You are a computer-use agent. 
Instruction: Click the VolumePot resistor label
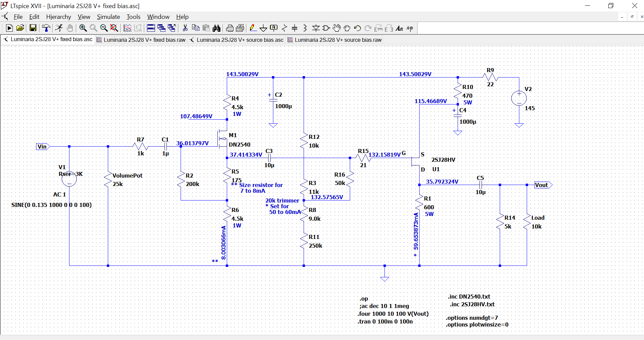tap(127, 176)
